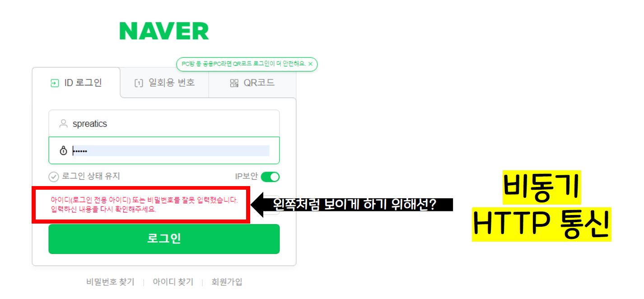The image size is (644, 299).
Task: Click the ID login arrow icon
Action: 55,83
